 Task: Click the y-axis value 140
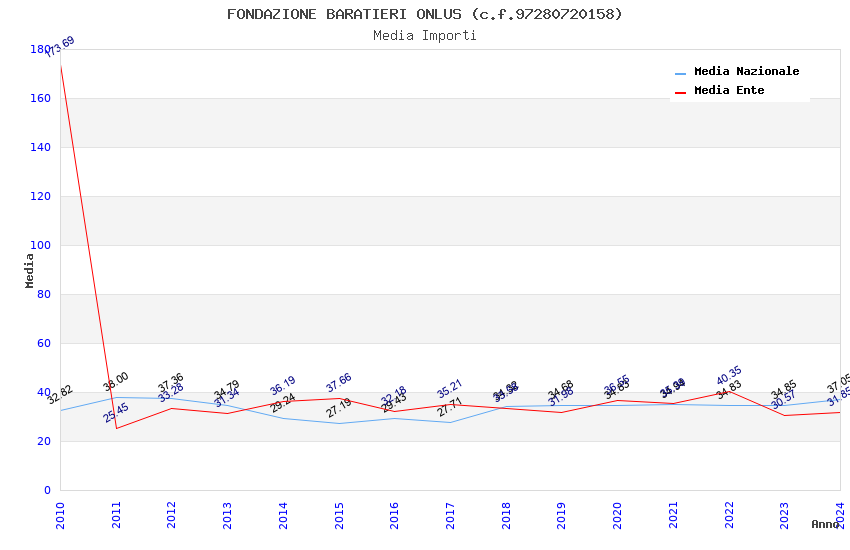tap(41, 147)
